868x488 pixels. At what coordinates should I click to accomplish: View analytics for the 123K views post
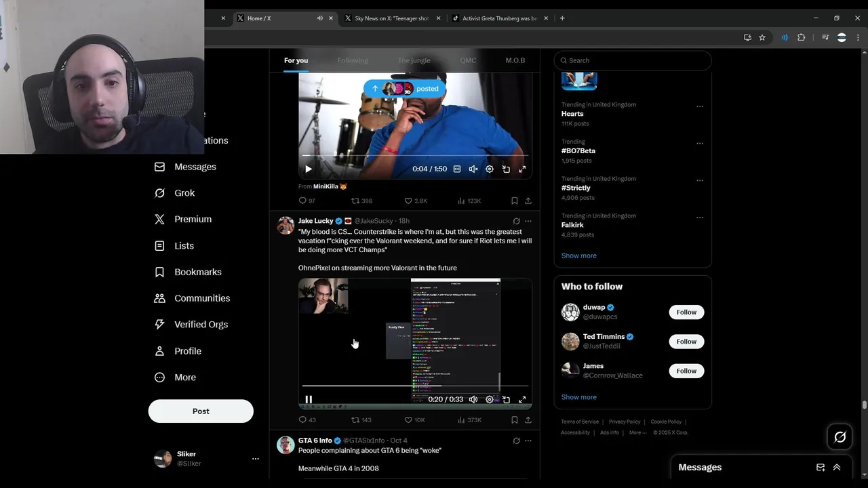[469, 201]
